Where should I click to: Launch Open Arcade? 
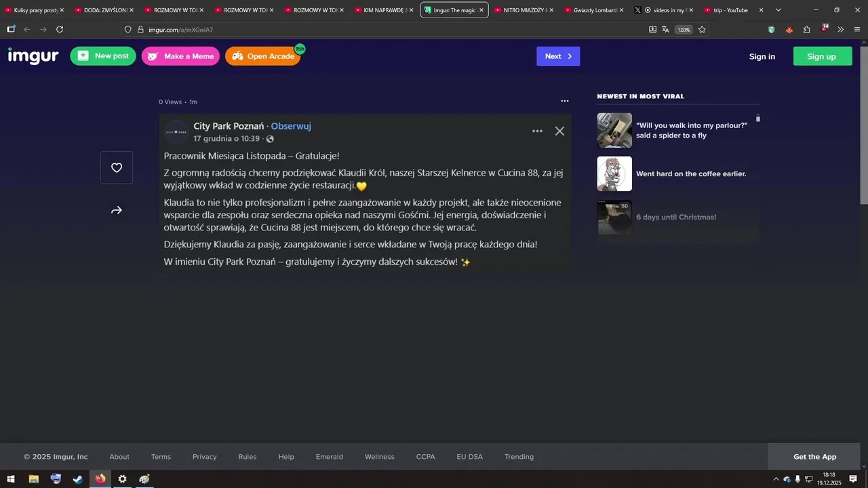(262, 56)
